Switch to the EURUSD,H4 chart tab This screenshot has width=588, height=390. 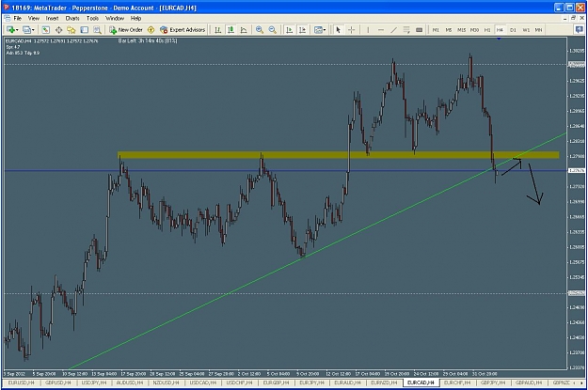click(21, 382)
